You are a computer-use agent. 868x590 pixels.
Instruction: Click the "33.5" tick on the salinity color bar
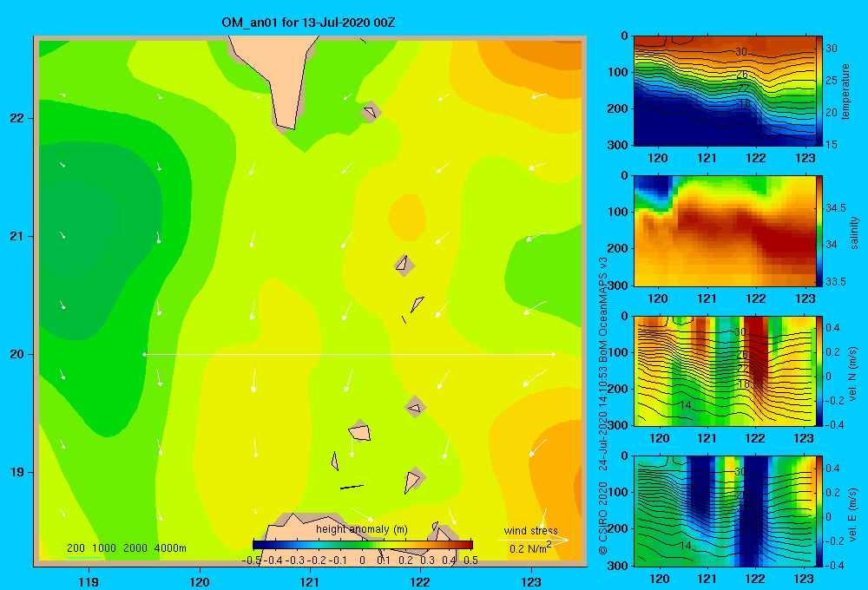tap(835, 282)
